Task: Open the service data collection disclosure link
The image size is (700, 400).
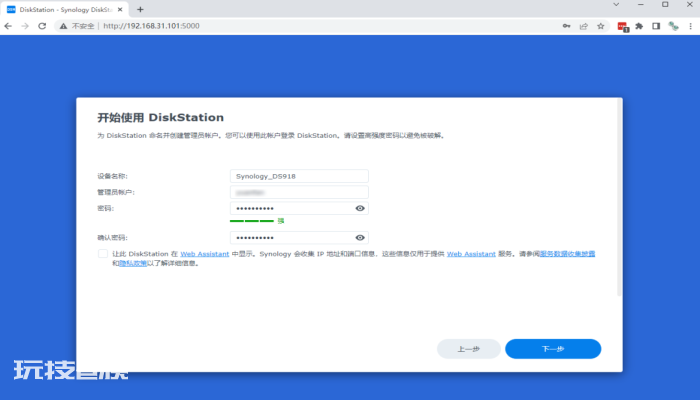Action: coord(567,254)
